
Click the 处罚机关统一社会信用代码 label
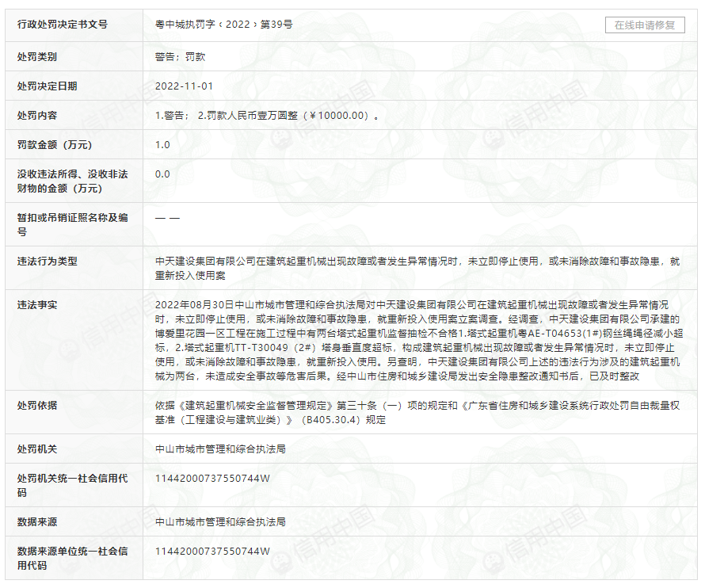[72, 485]
